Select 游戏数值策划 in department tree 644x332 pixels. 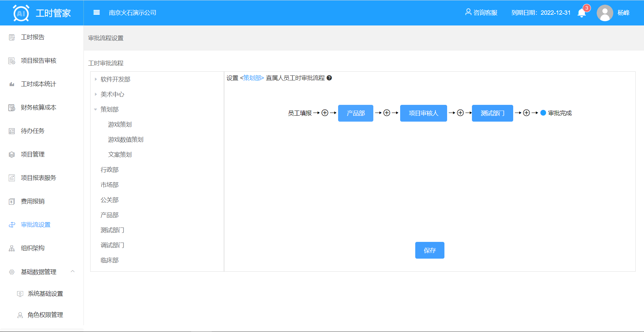click(125, 140)
